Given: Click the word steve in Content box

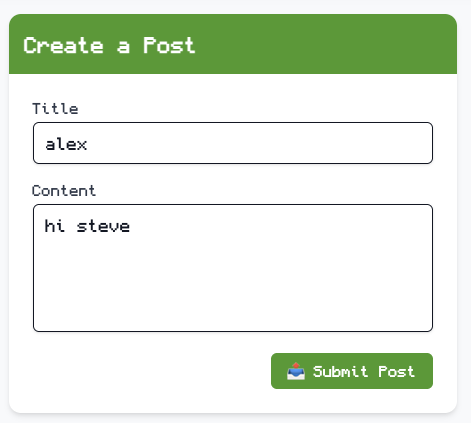Looking at the screenshot, I should point(103,226).
